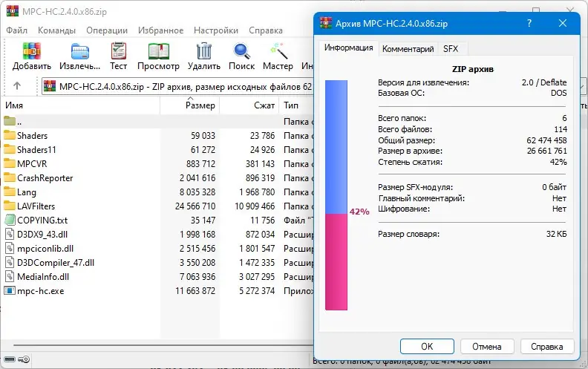Click the key icon in status bar

click(24, 359)
